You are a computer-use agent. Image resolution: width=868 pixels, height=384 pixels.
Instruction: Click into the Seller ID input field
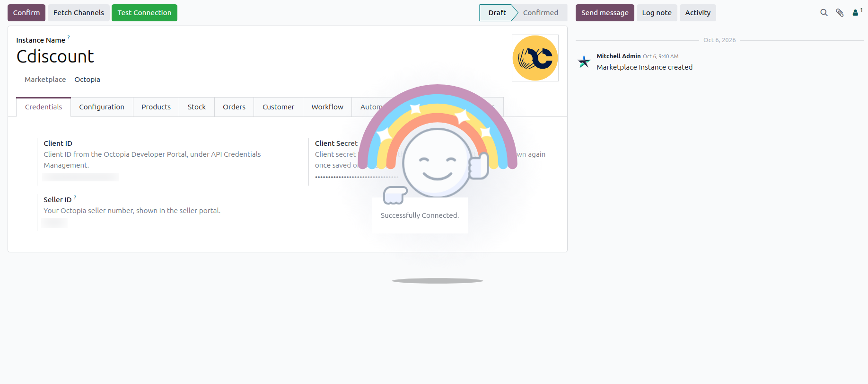pyautogui.click(x=54, y=223)
